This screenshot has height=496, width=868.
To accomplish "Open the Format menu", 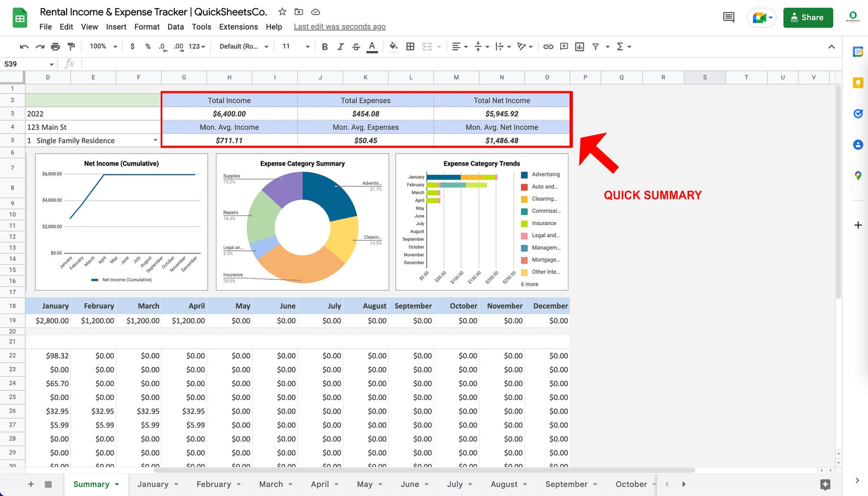I will pos(147,27).
